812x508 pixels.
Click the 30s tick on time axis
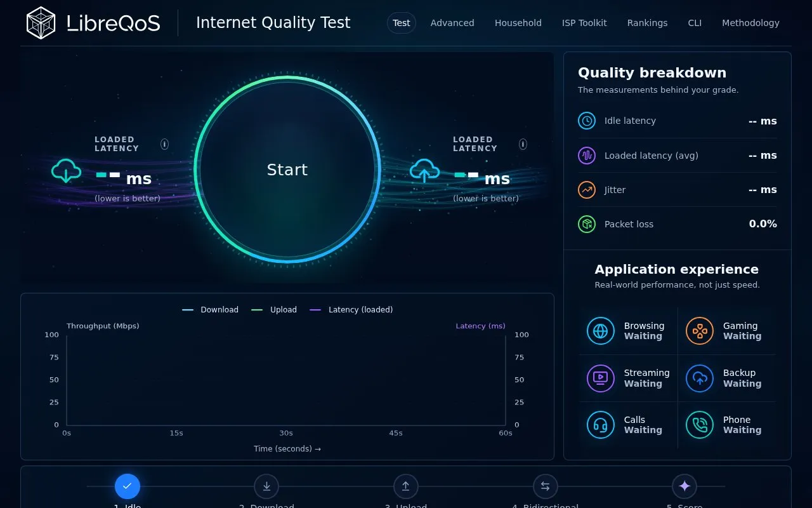tap(286, 433)
